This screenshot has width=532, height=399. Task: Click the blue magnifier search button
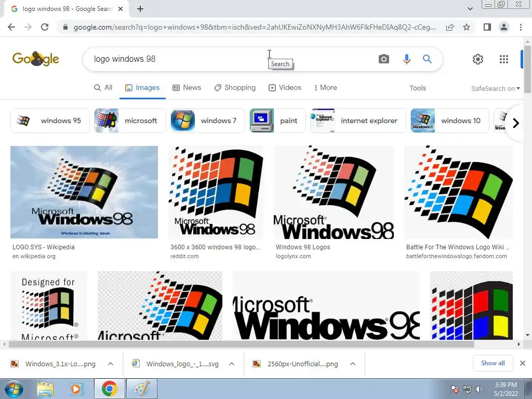point(427,59)
